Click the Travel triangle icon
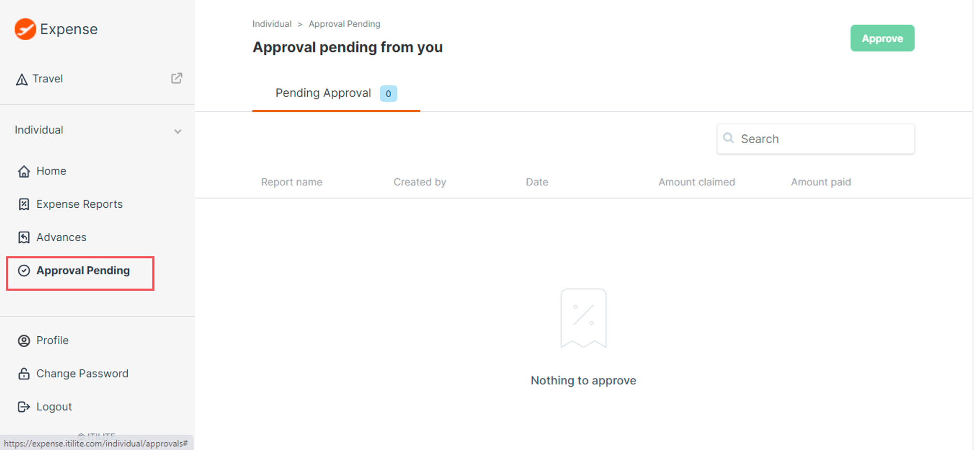The height and width of the screenshot is (450, 980). [x=22, y=79]
